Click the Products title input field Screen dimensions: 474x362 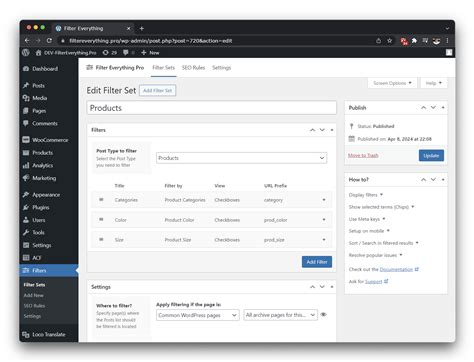pyautogui.click(x=212, y=108)
